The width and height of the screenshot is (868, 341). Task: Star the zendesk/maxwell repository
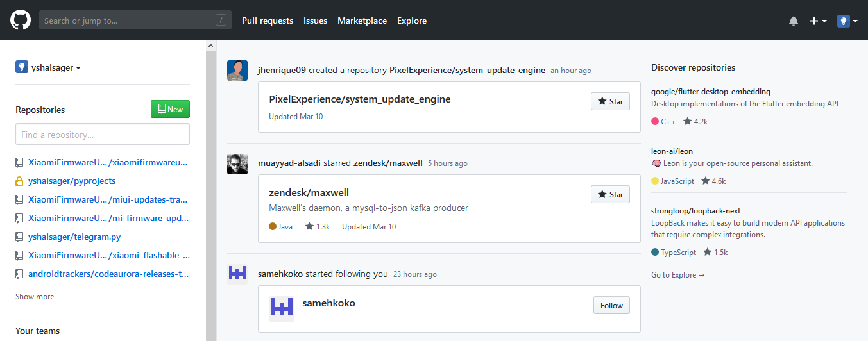[x=610, y=194]
